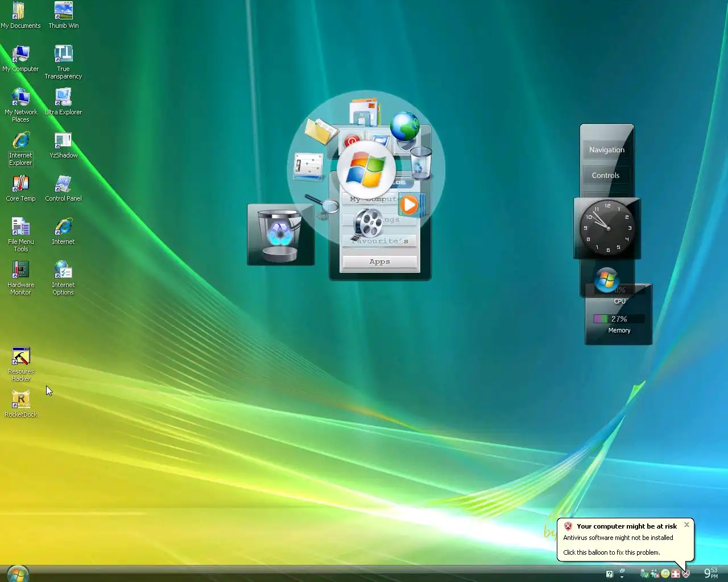Click the My Computer button in the center widget
The image size is (728, 582).
(x=370, y=199)
